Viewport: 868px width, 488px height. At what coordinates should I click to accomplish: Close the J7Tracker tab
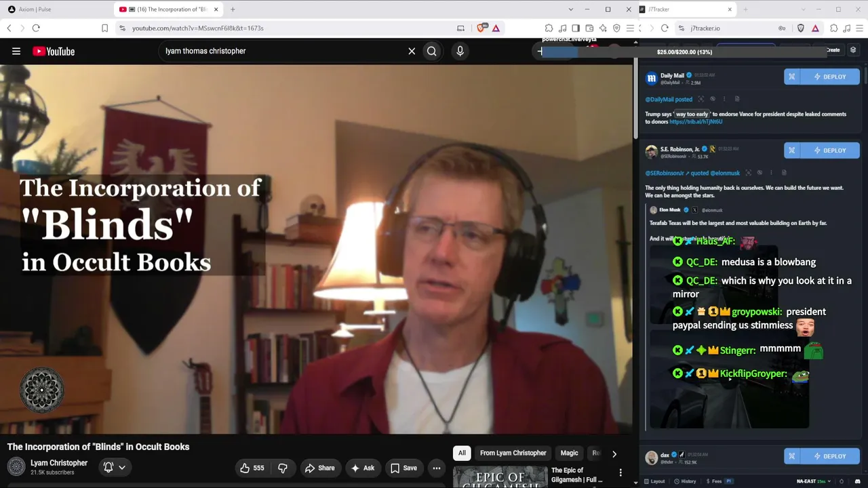(x=730, y=9)
